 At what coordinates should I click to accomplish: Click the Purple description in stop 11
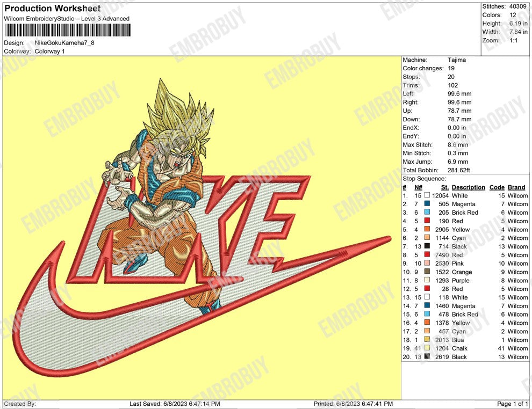point(461,280)
